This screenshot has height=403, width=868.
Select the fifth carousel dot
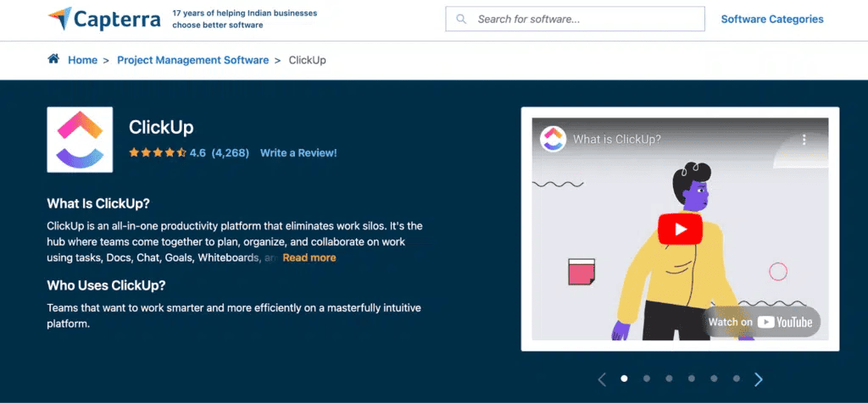pos(714,378)
